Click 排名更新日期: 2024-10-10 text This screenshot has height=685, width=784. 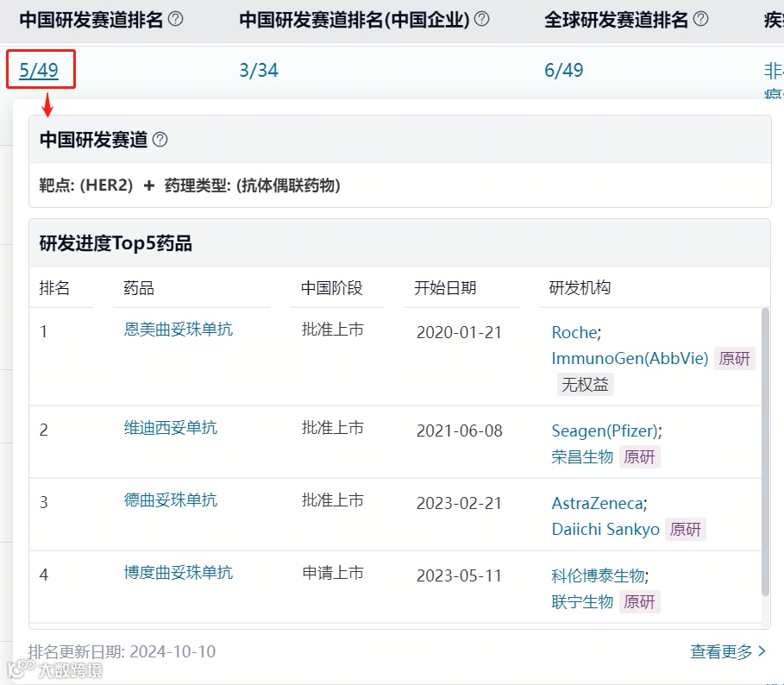point(122,651)
